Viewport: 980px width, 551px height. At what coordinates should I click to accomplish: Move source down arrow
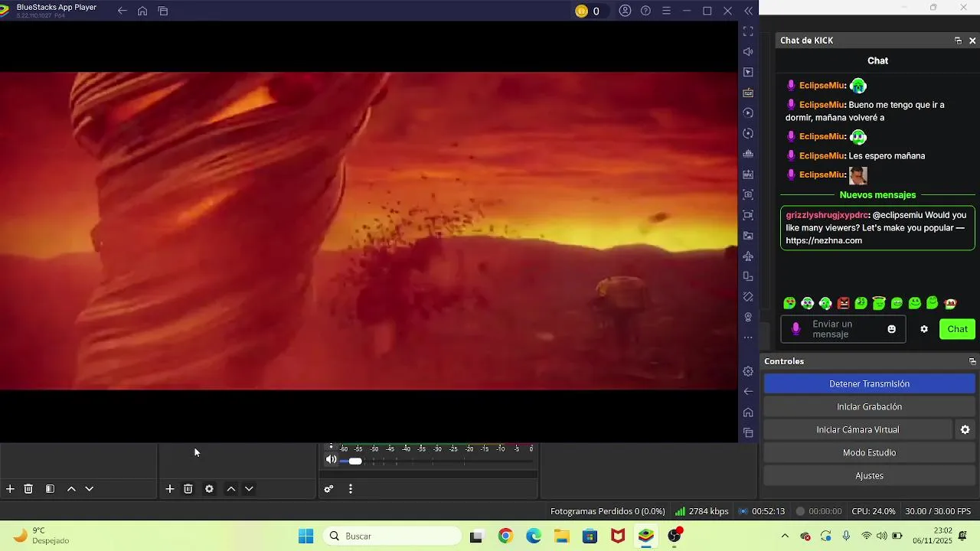coord(249,489)
